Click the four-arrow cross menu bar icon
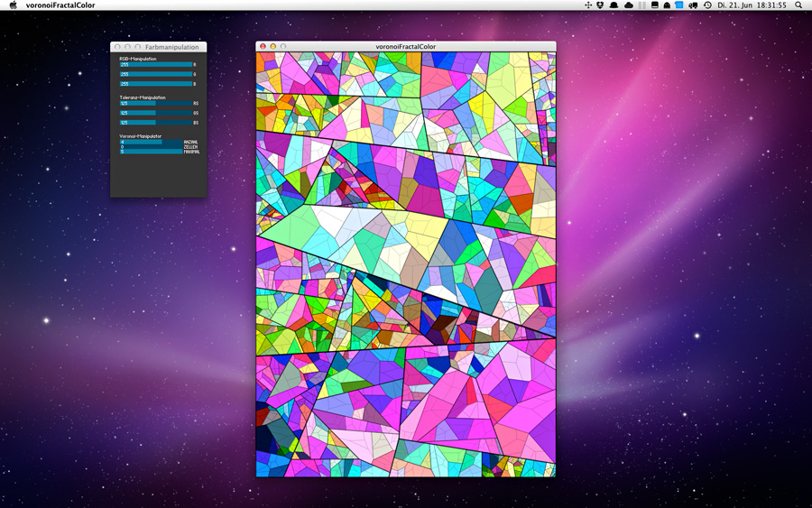Screen dimensions: 812x508 tap(587, 5)
